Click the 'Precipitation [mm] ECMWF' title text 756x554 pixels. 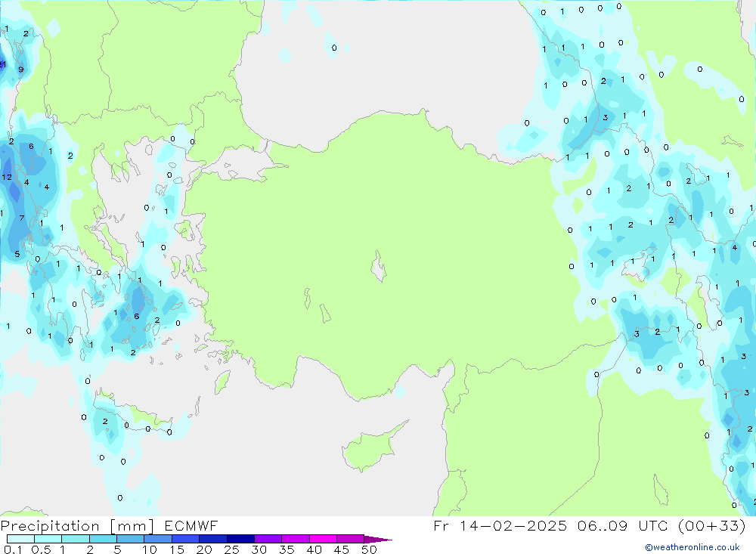click(x=110, y=526)
